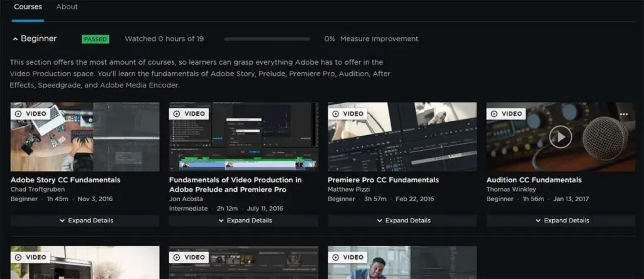Click '3h 57m' duration text
The image size is (644, 279).
click(x=375, y=199)
